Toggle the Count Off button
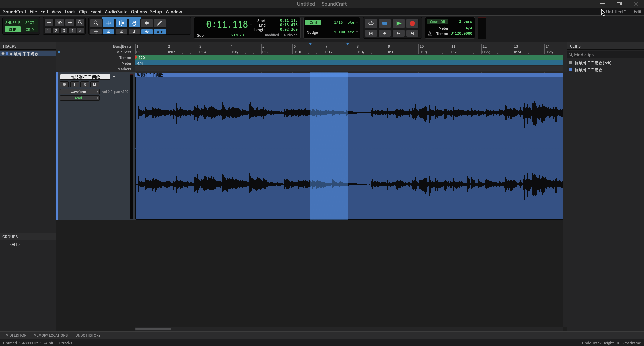Viewport: 644px width, 346px height. [x=438, y=22]
